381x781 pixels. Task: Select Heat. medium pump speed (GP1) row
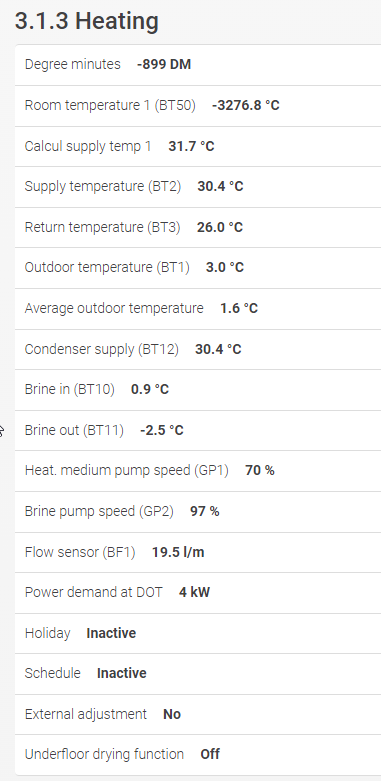[198, 471]
